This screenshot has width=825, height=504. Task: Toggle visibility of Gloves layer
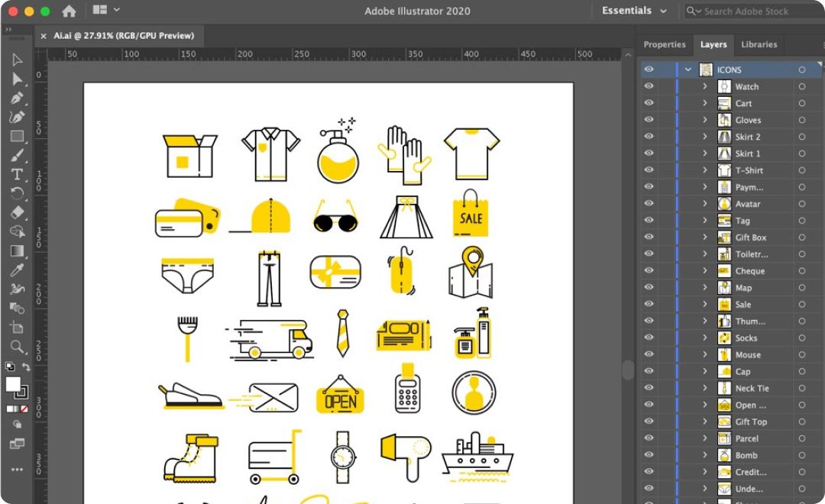[x=649, y=120]
